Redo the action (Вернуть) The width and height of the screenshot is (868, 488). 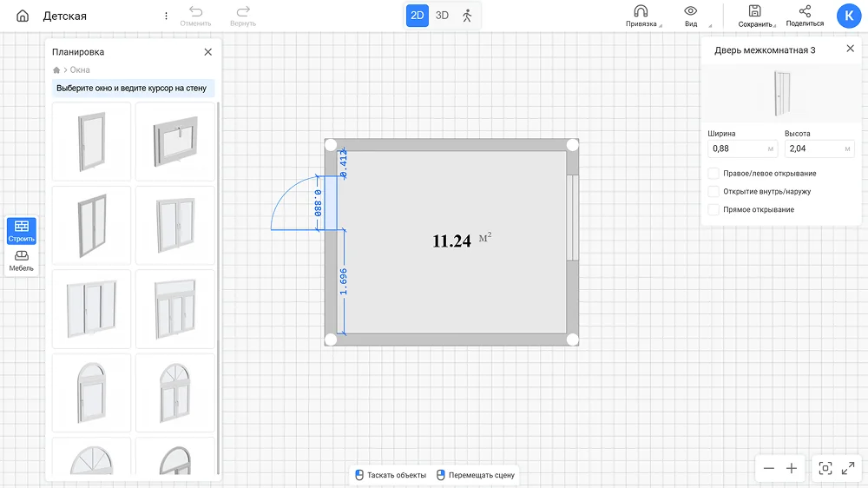coord(243,16)
